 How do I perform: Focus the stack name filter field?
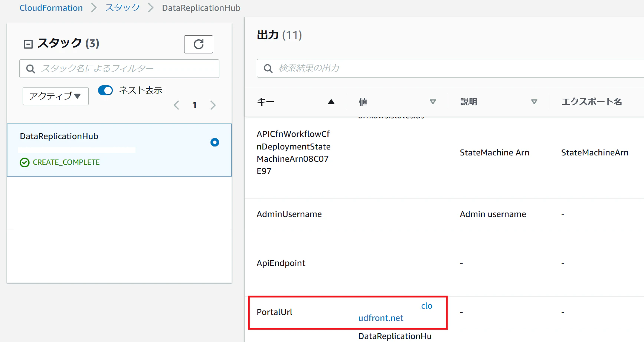pyautogui.click(x=119, y=69)
